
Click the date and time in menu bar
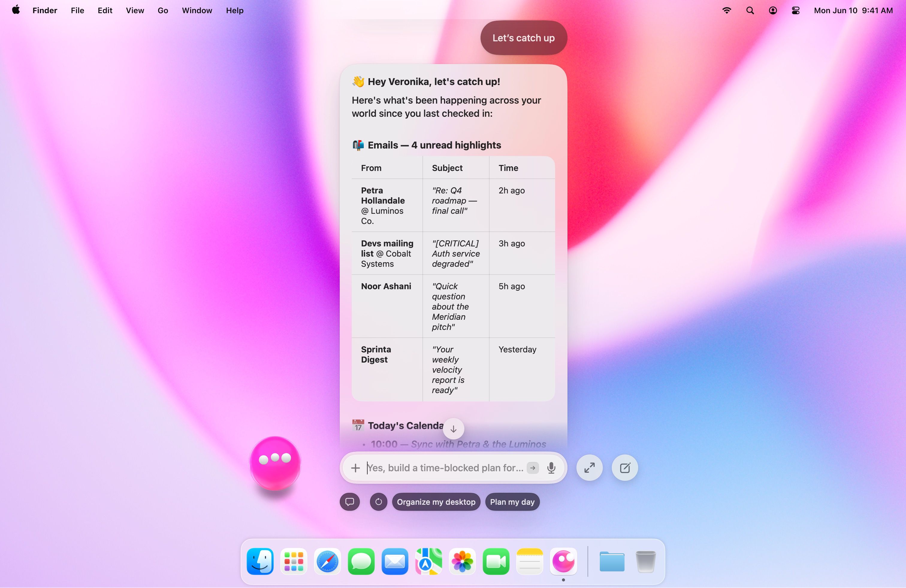[x=853, y=11]
